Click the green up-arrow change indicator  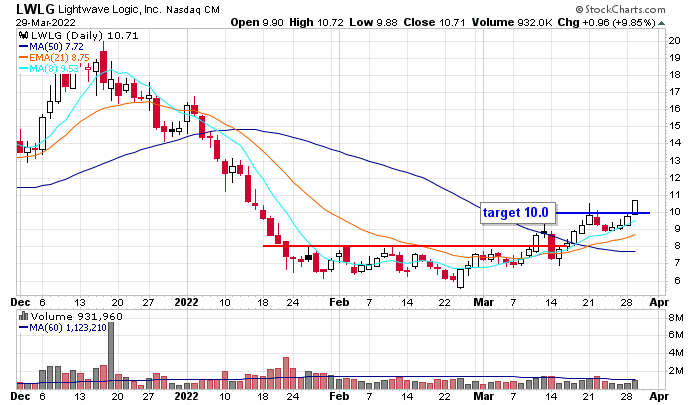(661, 23)
